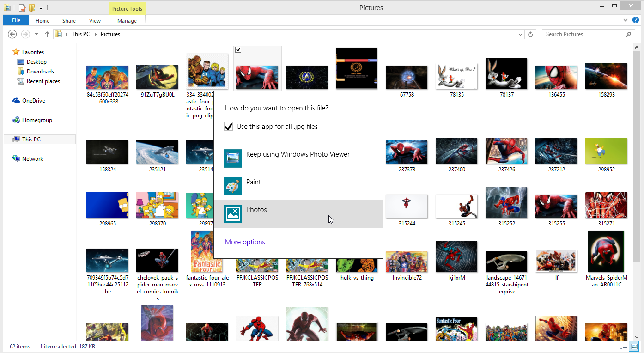The width and height of the screenshot is (644, 353).
Task: Select the 67758 thumbnail
Action: 407,77
